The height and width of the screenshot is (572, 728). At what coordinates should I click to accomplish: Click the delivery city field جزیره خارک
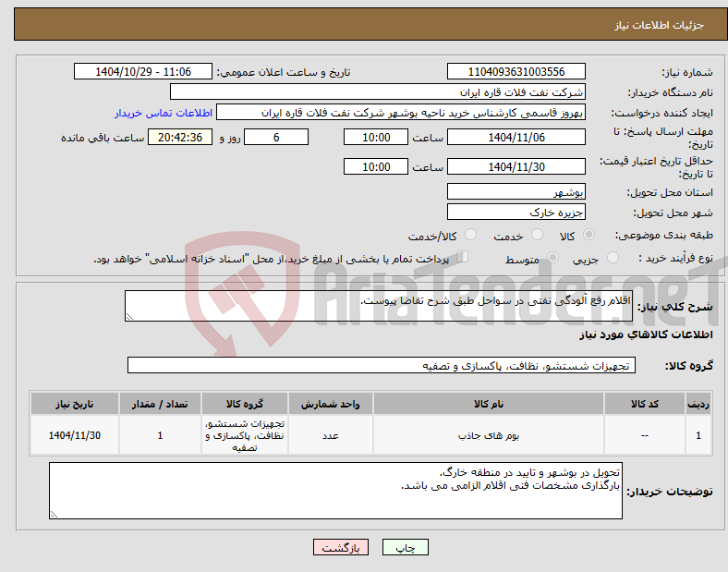516,213
